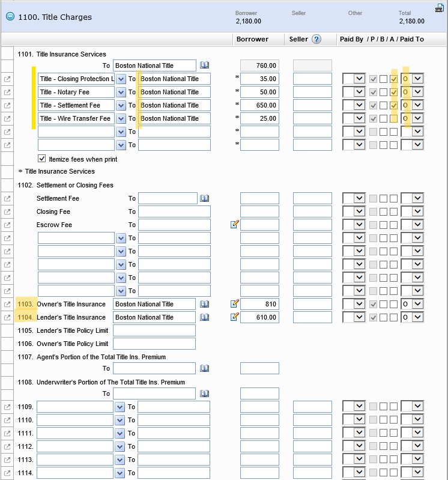Open popout icon for Title - Settlement Fee row
The height and width of the screenshot is (480, 448).
tap(7, 105)
